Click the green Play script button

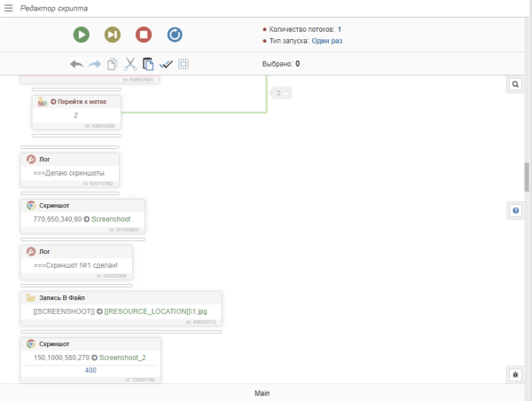[x=82, y=35]
